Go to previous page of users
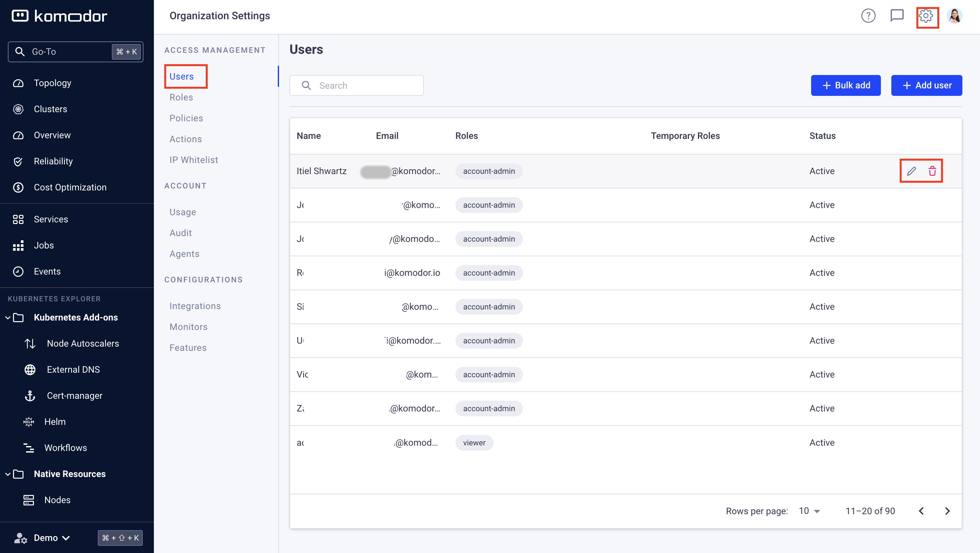The width and height of the screenshot is (980, 553). (x=921, y=511)
